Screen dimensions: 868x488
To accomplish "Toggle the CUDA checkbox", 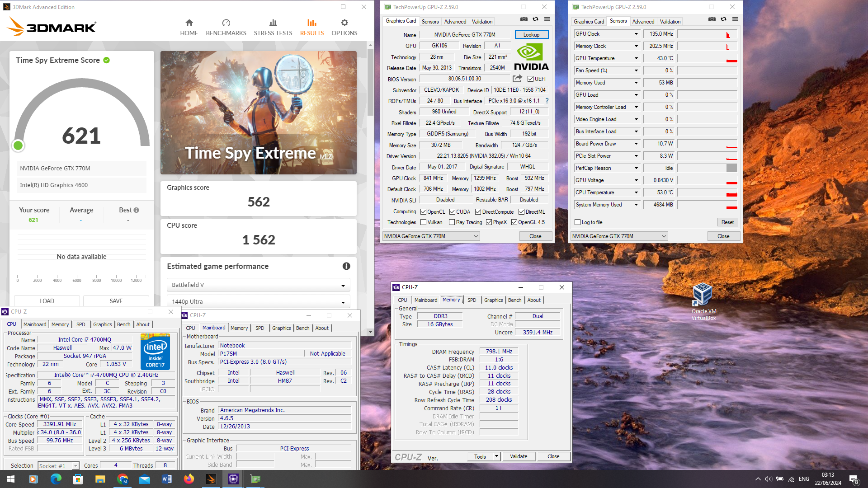I will tap(452, 212).
